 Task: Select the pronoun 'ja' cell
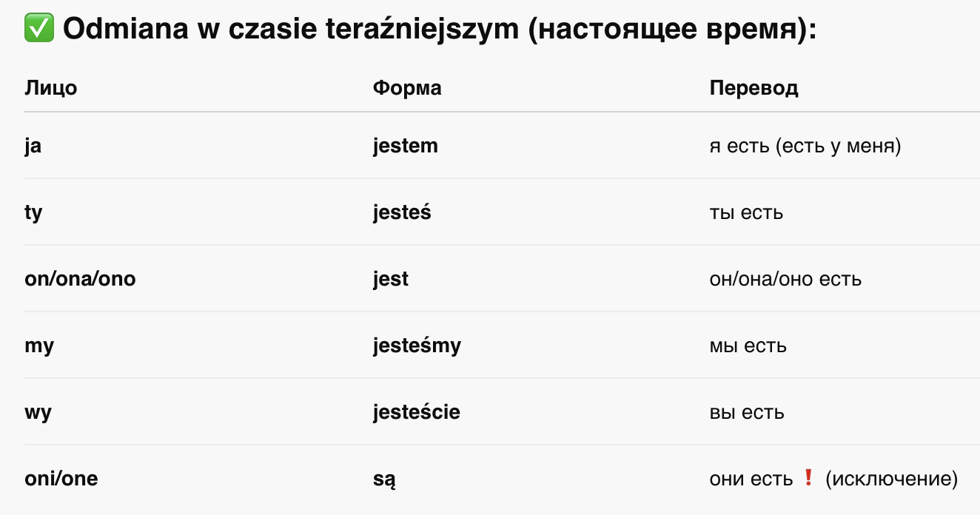tap(33, 147)
